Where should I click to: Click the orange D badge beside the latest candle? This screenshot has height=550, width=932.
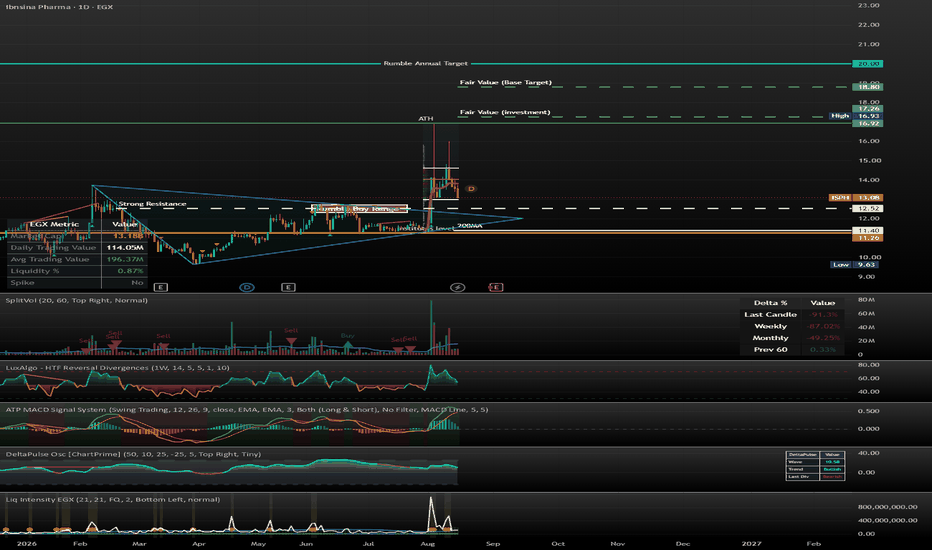coord(471,188)
